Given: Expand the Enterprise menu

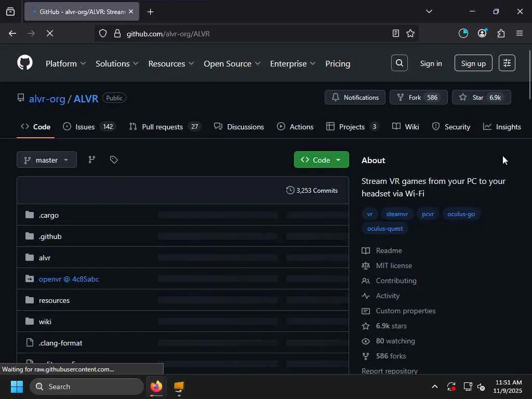Looking at the screenshot, I should pyautogui.click(x=292, y=63).
